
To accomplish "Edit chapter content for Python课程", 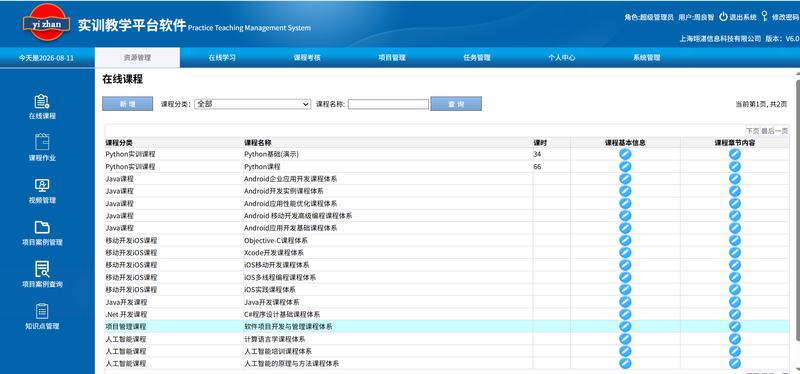I will [735, 166].
